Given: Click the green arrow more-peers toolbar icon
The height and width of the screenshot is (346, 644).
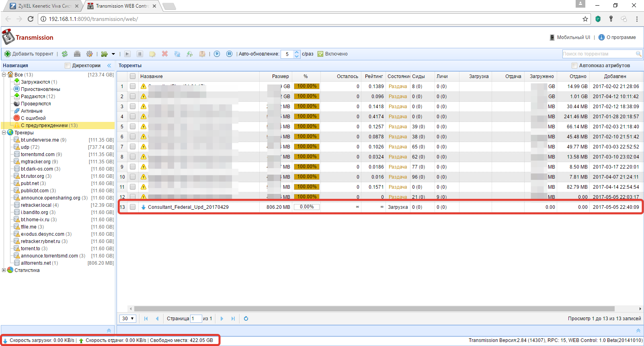Looking at the screenshot, I should [x=190, y=54].
